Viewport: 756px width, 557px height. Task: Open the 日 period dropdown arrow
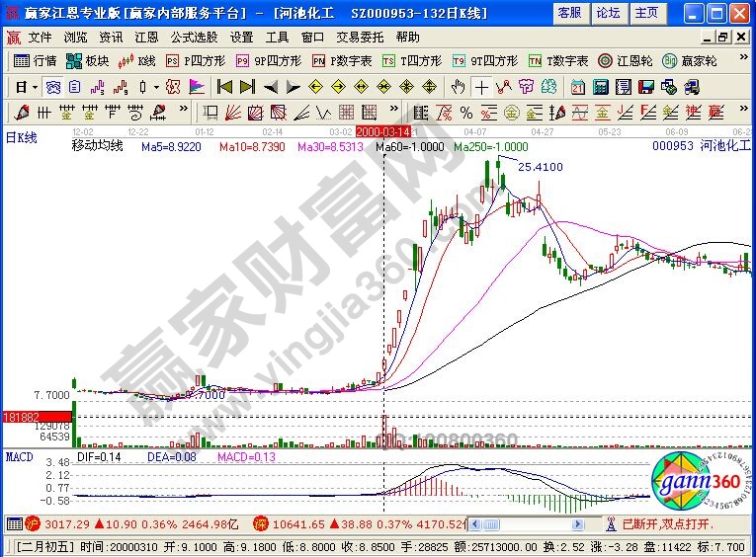pos(34,86)
